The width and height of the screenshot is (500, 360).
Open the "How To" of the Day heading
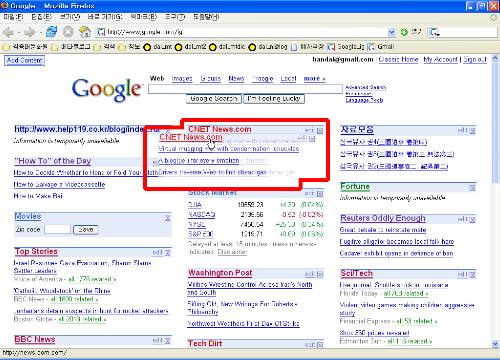(53, 161)
